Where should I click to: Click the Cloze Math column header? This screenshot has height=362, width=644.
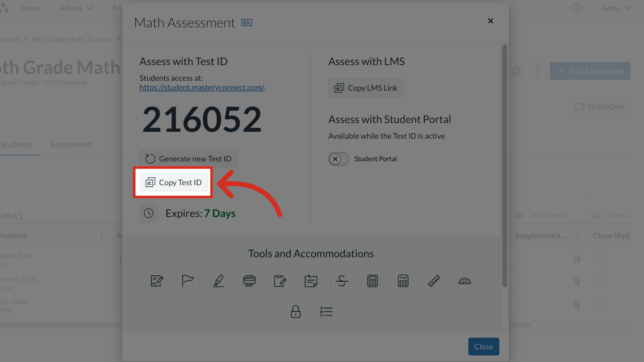(612, 236)
